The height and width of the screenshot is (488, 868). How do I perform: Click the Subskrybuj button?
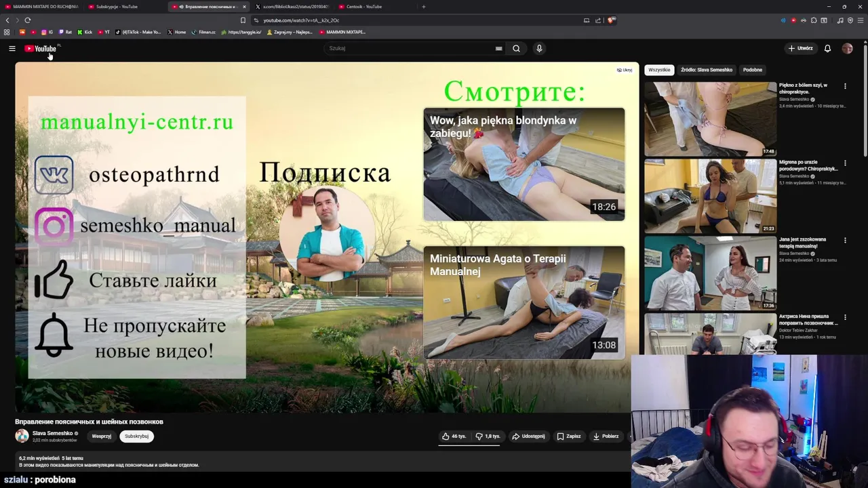point(136,436)
